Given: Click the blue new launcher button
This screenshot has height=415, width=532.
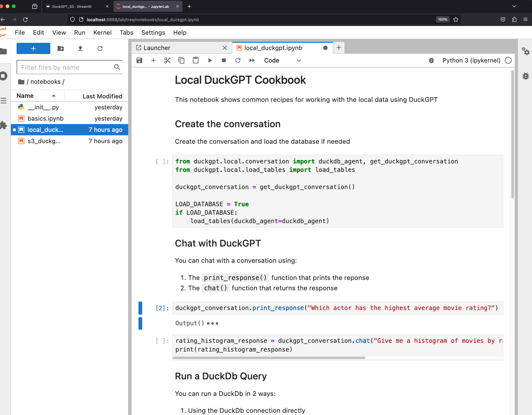Looking at the screenshot, I should click(x=33, y=48).
